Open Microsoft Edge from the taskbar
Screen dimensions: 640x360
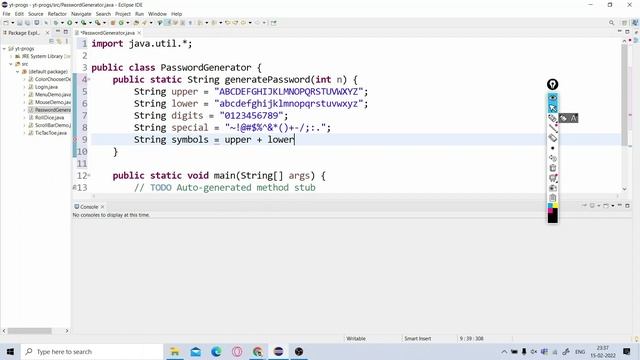[x=216, y=351]
